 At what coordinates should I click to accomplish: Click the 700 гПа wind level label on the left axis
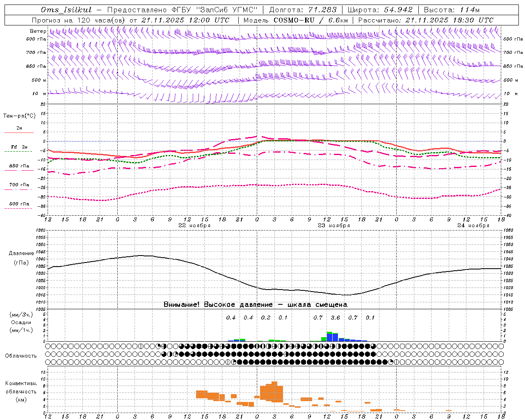[x=36, y=52]
